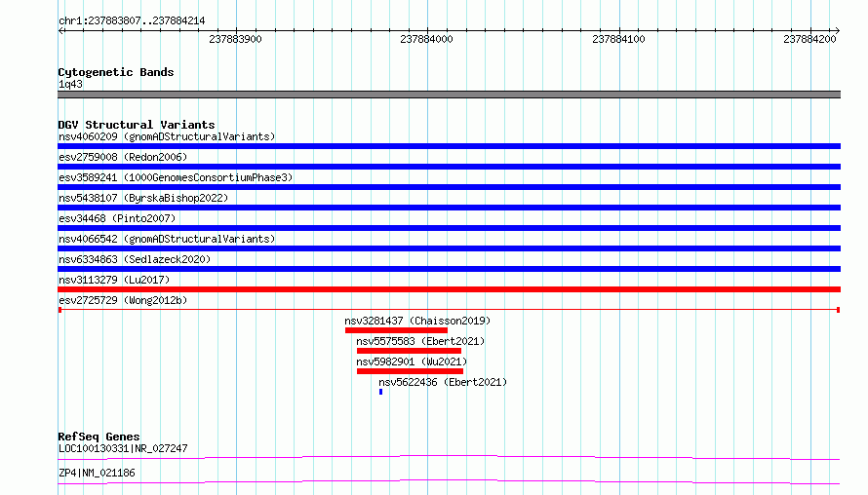
Task: Click the nsv3113279 (Lu2017) label
Action: (x=114, y=280)
